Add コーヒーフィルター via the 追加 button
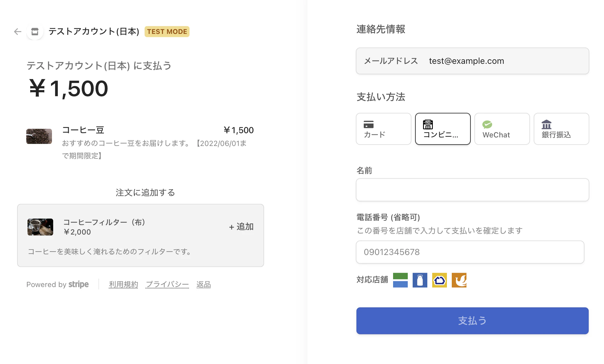 pyautogui.click(x=241, y=227)
